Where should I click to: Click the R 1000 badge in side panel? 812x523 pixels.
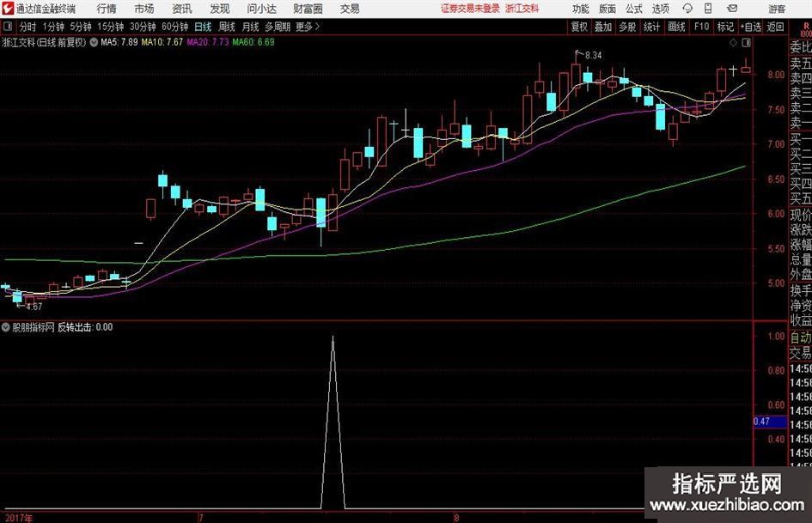tap(806, 29)
